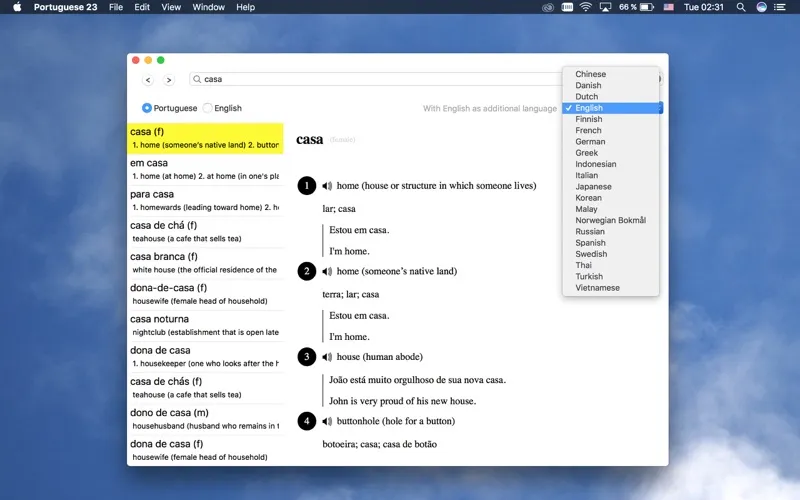
Task: Open Notification Center list icon
Action: click(780, 7)
